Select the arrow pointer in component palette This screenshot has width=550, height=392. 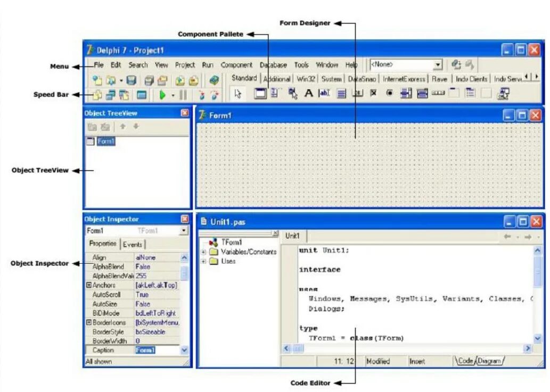[238, 94]
